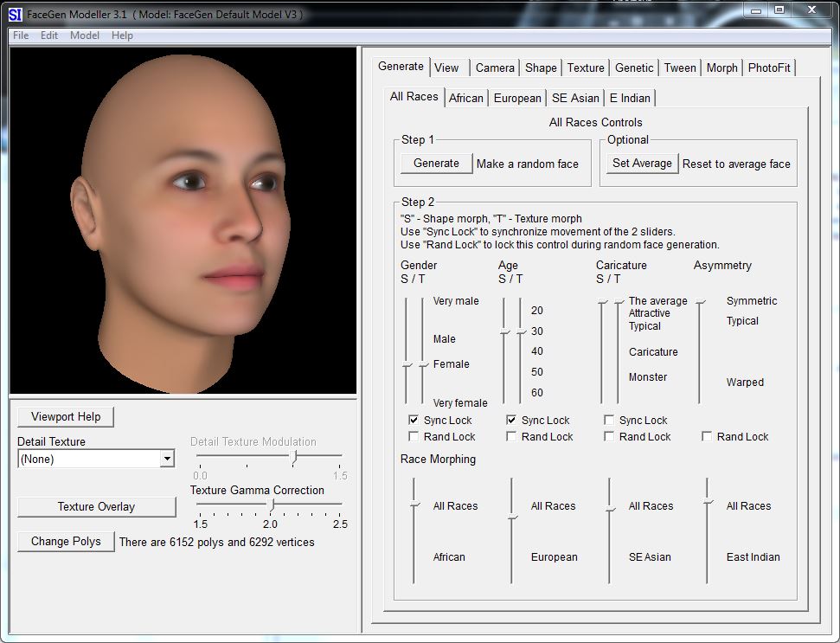Switch to the Genetic tab
This screenshot has height=643, width=840.
click(634, 68)
